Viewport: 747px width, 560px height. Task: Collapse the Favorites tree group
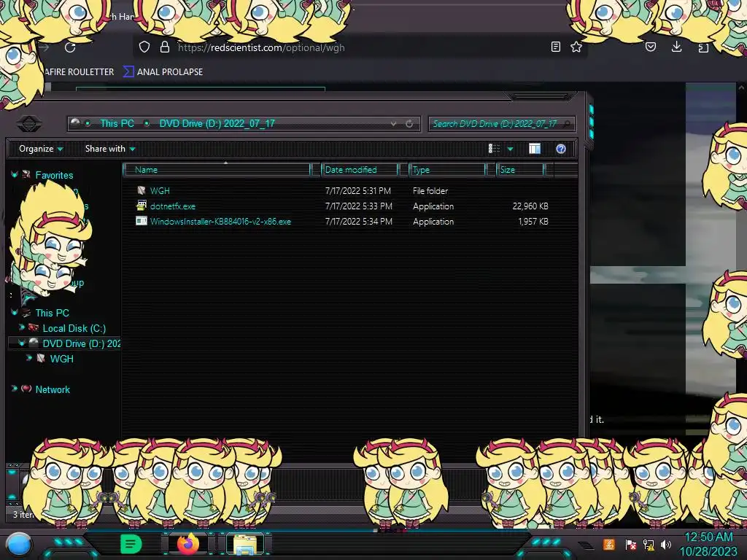pyautogui.click(x=15, y=175)
